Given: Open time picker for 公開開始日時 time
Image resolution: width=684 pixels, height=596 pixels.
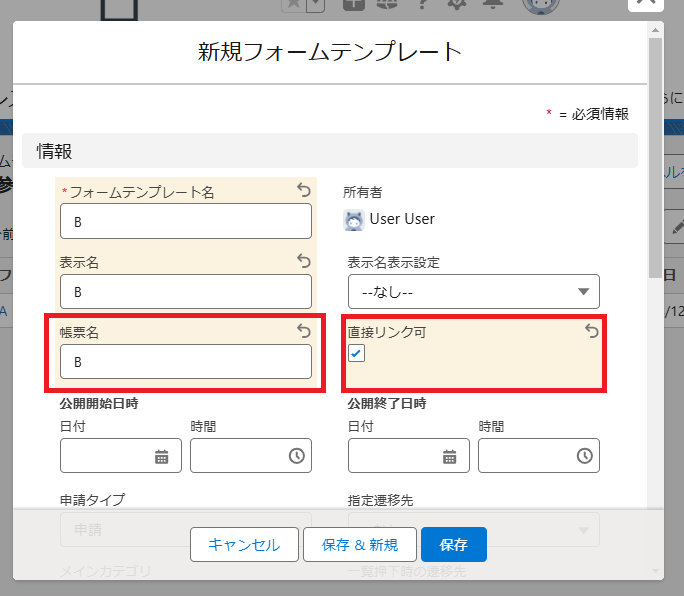Looking at the screenshot, I should 297,456.
